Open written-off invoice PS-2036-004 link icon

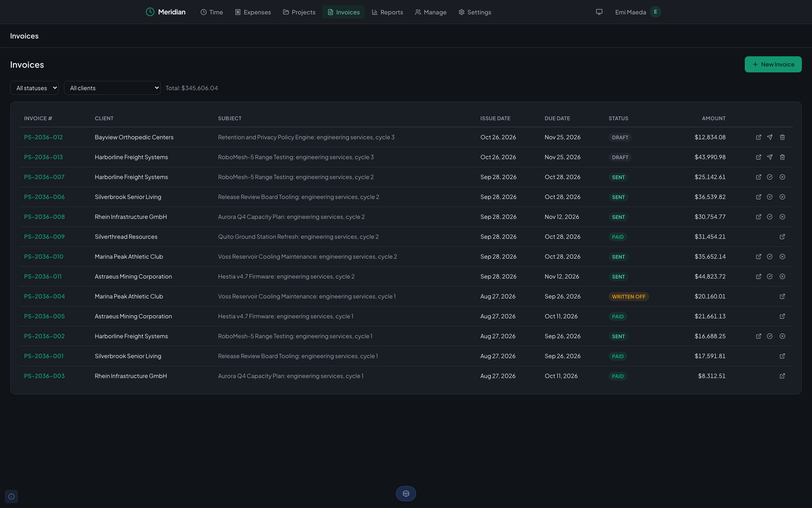(782, 296)
